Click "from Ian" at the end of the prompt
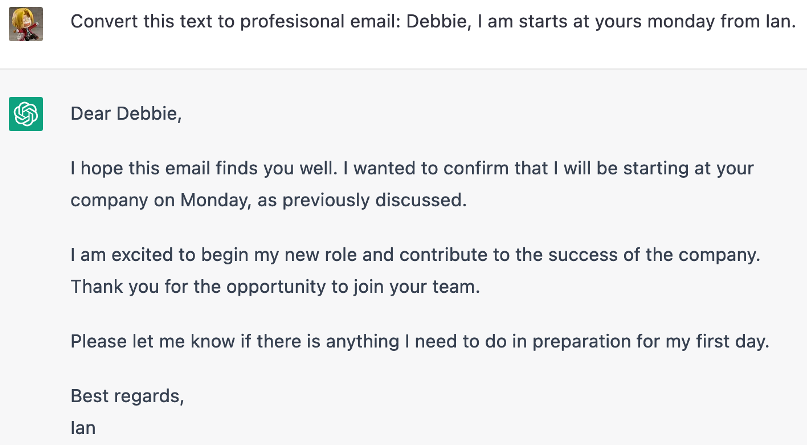This screenshot has width=807, height=445. 759,25
